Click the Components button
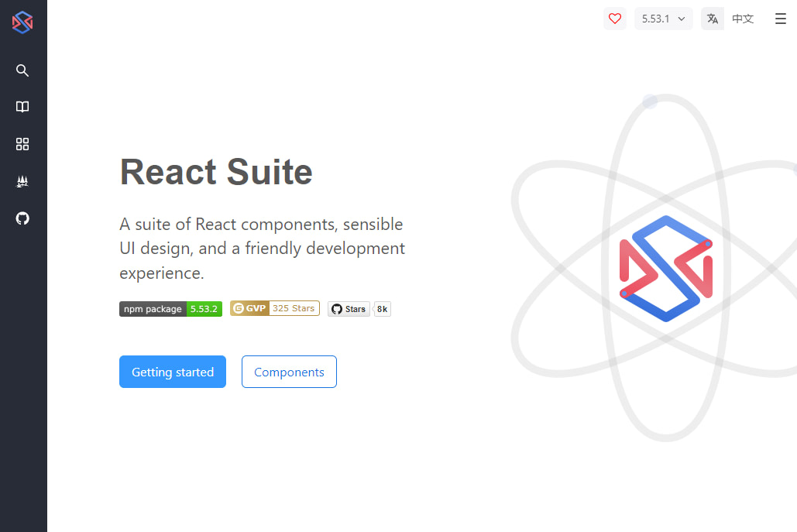The width and height of the screenshot is (797, 532). (289, 372)
